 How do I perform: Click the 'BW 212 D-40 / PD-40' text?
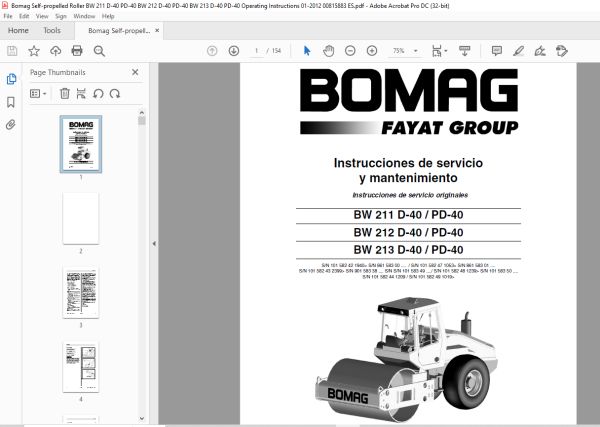(x=408, y=233)
